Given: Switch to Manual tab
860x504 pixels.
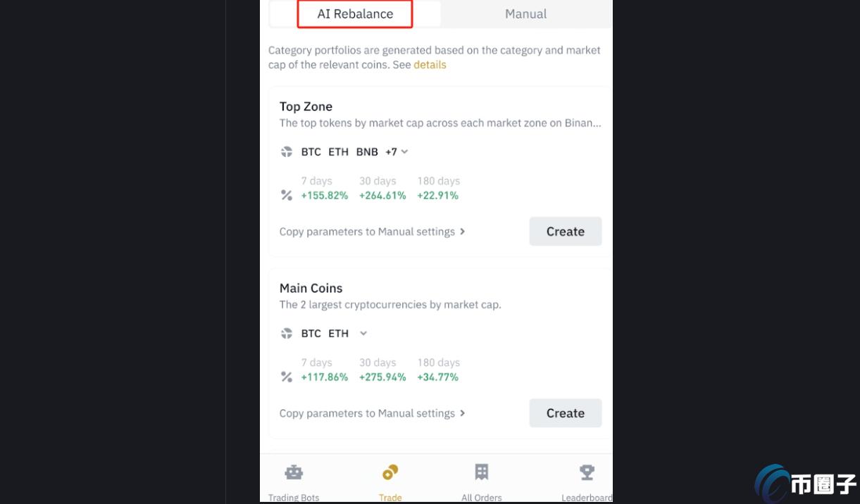Looking at the screenshot, I should (x=526, y=14).
